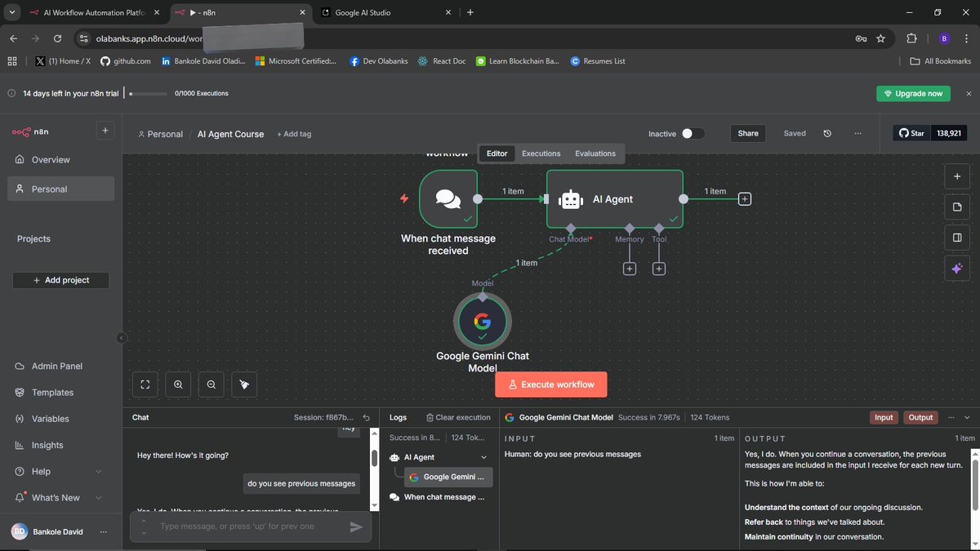Open the browser extensions puzzle icon
The image size is (980, 551).
pos(911,38)
